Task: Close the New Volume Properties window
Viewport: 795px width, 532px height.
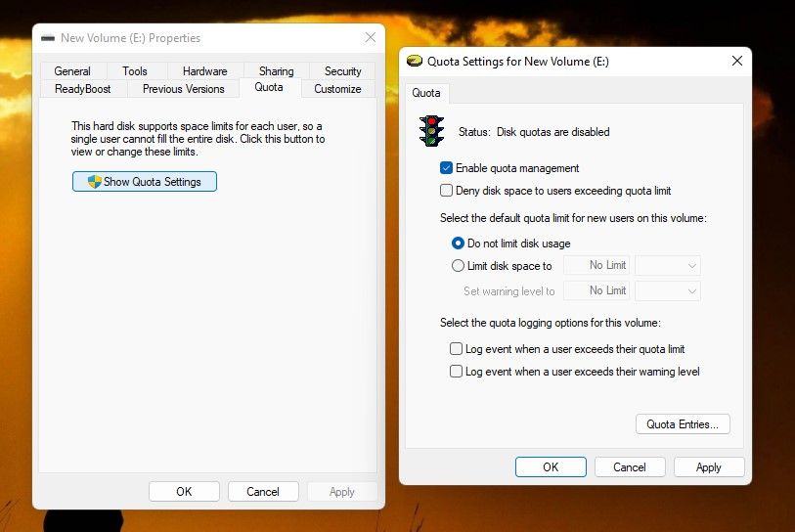Action: (370, 38)
